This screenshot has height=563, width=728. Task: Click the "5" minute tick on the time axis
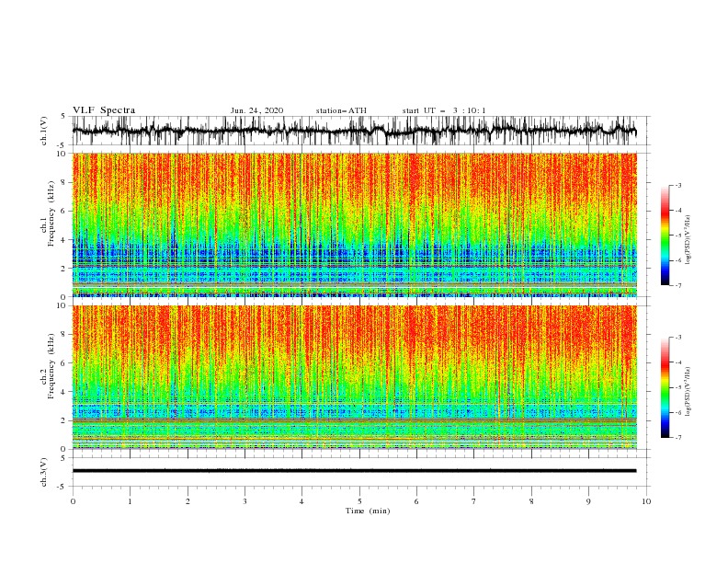tap(359, 501)
